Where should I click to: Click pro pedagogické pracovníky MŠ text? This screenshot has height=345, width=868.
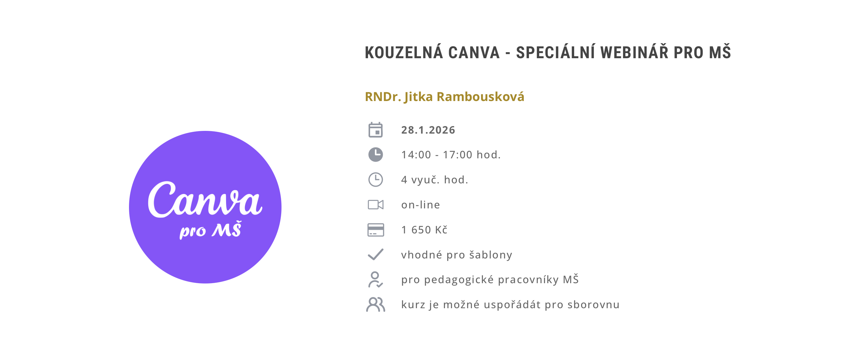point(490,280)
